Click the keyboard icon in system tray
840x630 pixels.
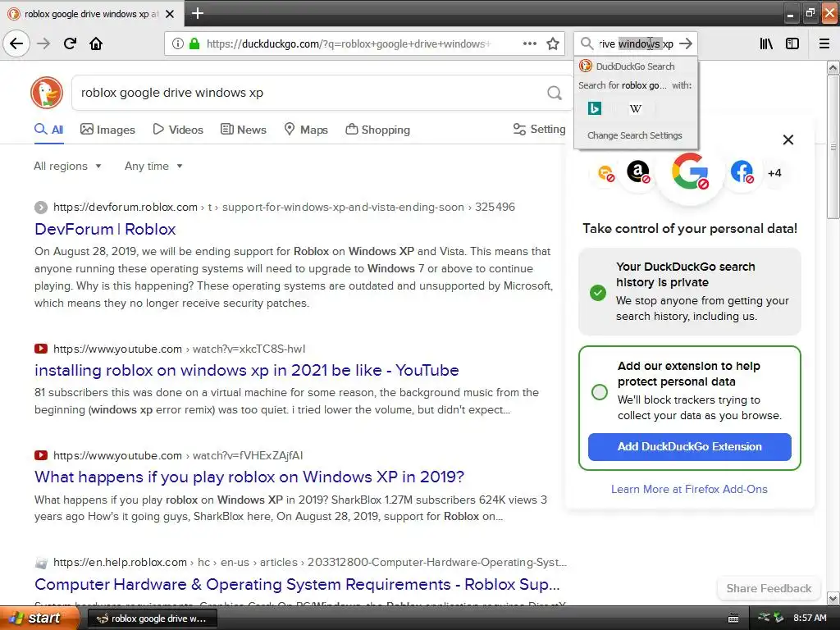[733, 619]
